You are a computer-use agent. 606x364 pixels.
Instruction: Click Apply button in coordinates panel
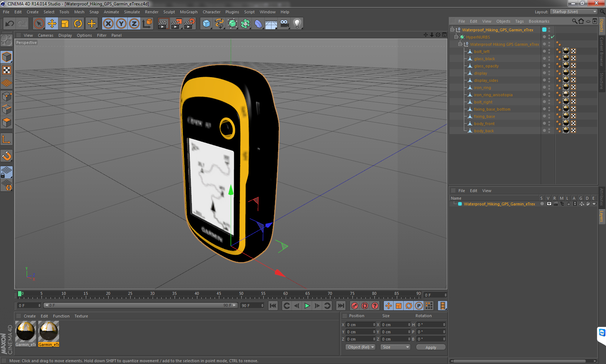point(431,347)
